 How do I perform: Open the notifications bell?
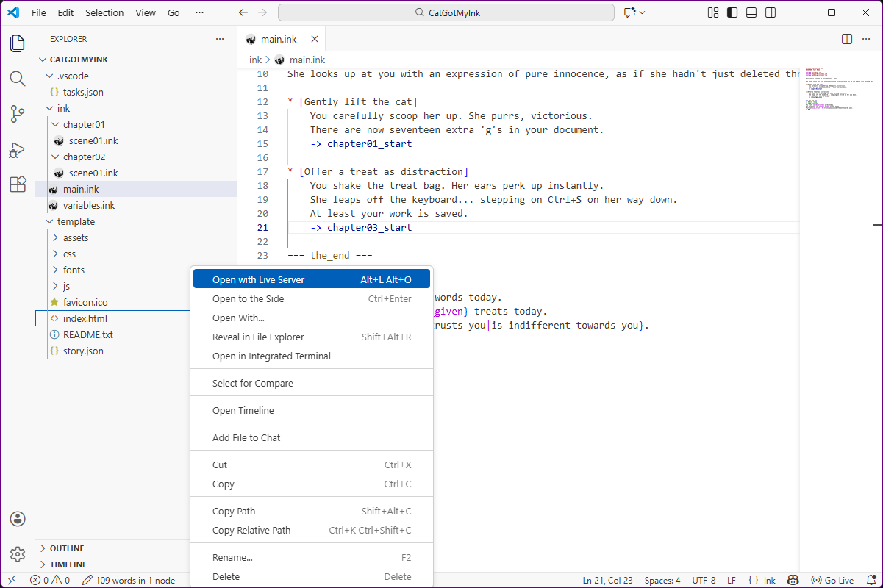point(873,580)
